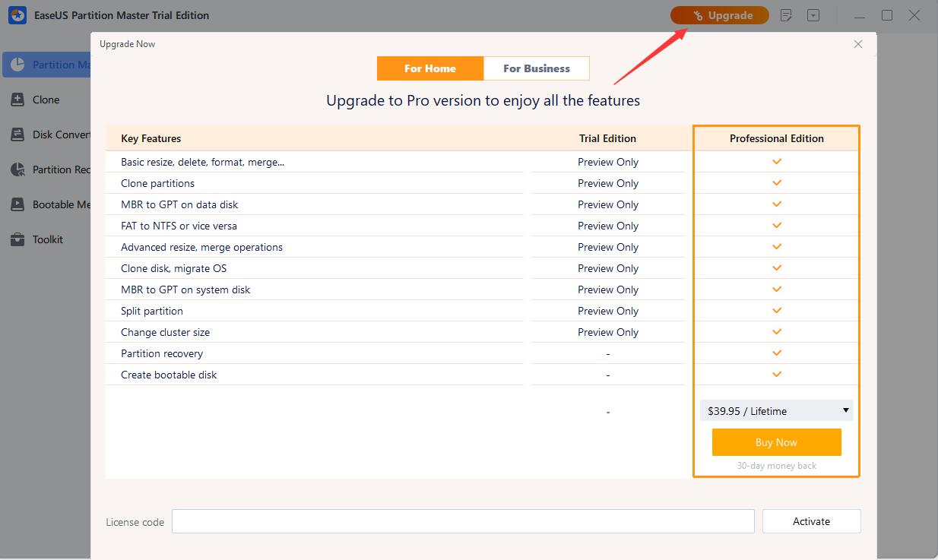
Task: Select the Disk Converter sidebar icon
Action: pos(18,134)
